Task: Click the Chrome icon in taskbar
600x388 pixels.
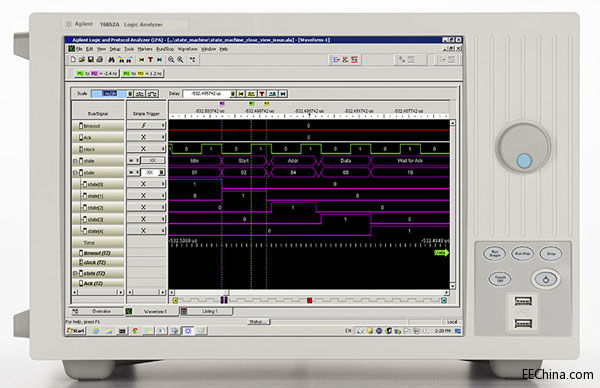Action: coord(135,331)
